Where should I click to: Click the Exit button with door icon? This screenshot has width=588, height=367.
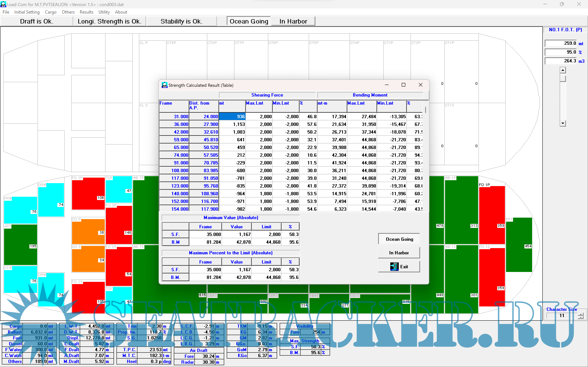(399, 266)
